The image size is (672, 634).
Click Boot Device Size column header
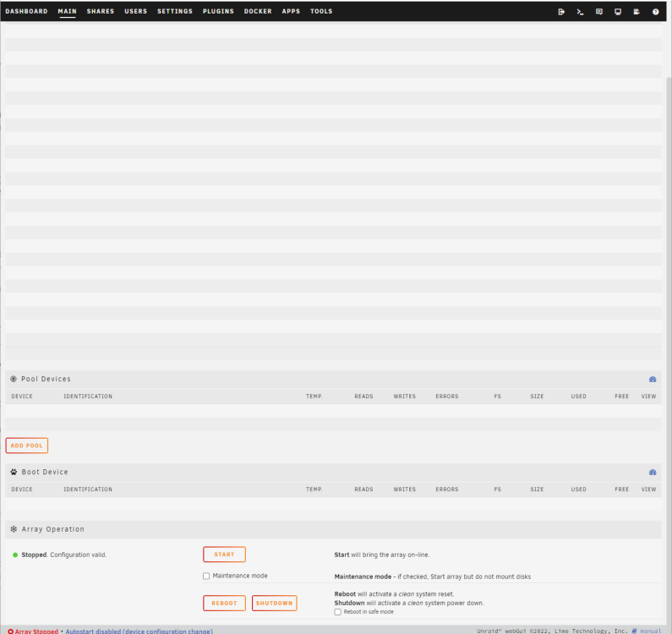pyautogui.click(x=537, y=489)
